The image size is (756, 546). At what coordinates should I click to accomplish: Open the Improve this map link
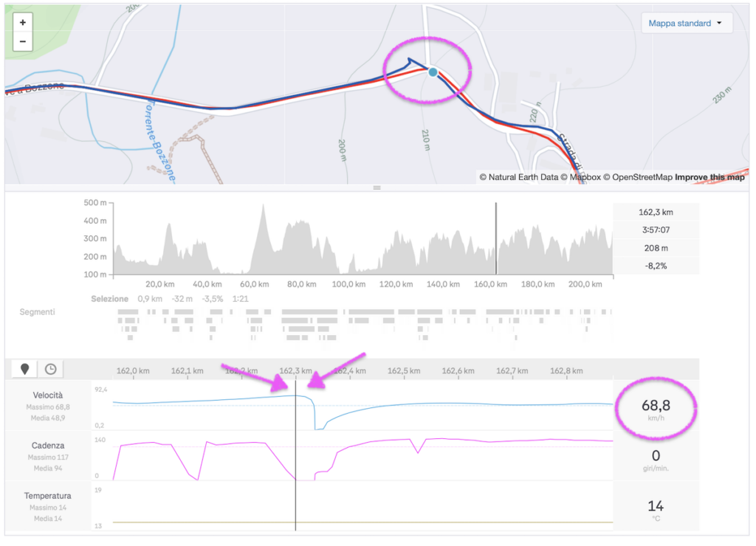709,177
